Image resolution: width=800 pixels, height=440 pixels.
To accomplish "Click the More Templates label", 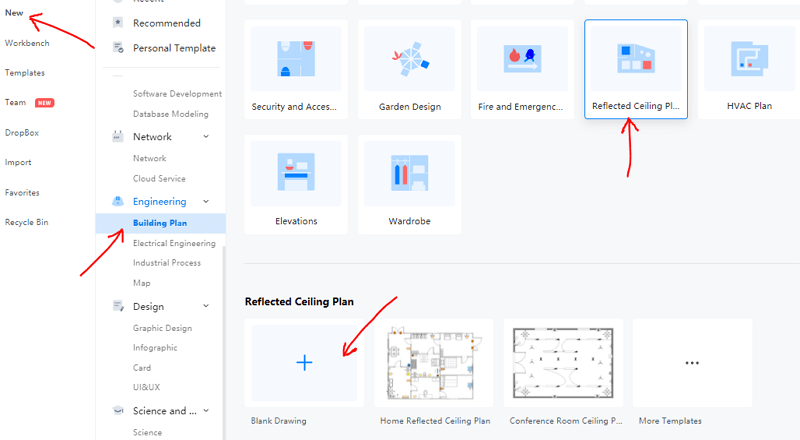I will click(670, 421).
